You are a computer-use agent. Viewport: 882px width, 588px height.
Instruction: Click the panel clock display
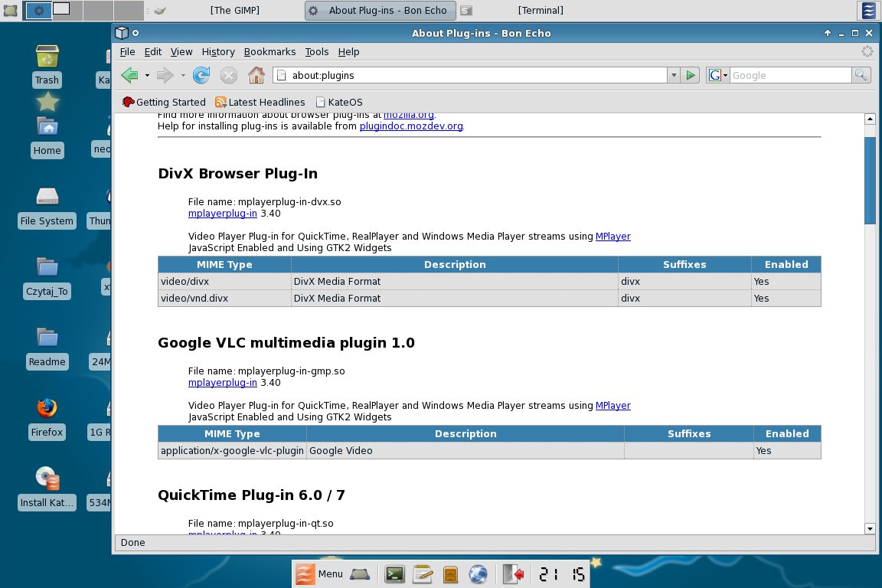click(x=561, y=574)
